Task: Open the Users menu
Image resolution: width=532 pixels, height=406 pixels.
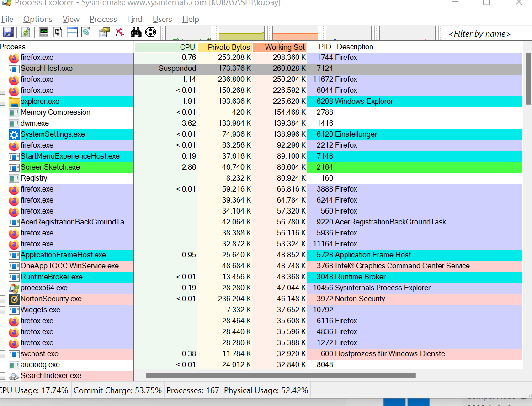Action: click(162, 19)
